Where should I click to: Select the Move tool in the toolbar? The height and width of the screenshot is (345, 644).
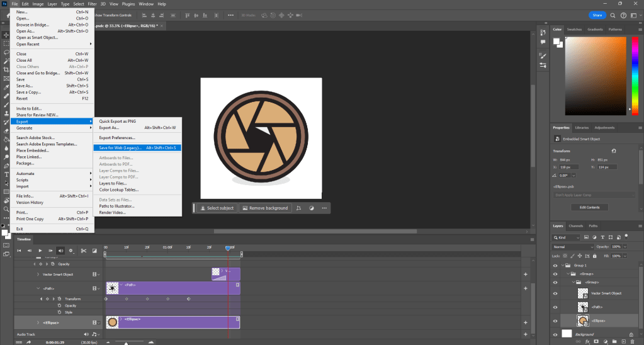(6, 34)
